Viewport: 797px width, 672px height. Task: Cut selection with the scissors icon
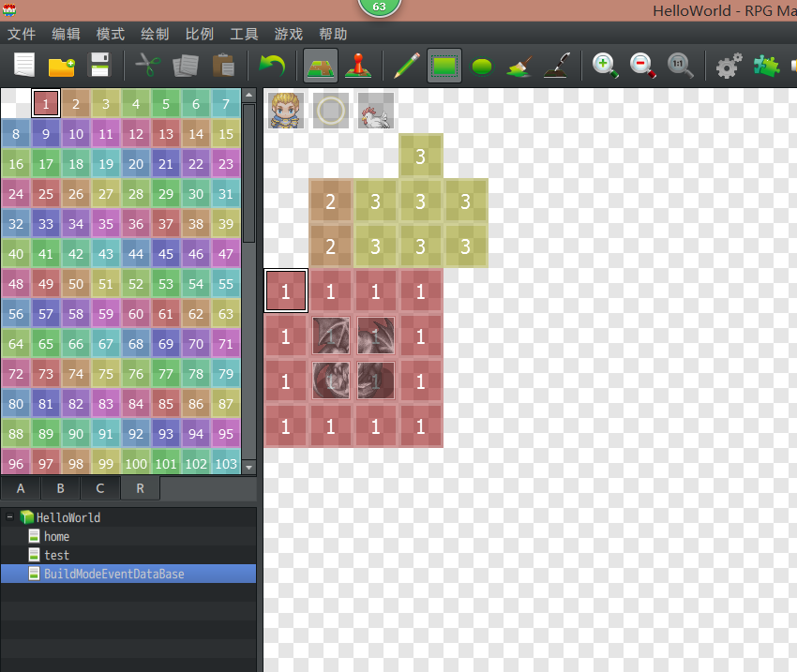148,65
